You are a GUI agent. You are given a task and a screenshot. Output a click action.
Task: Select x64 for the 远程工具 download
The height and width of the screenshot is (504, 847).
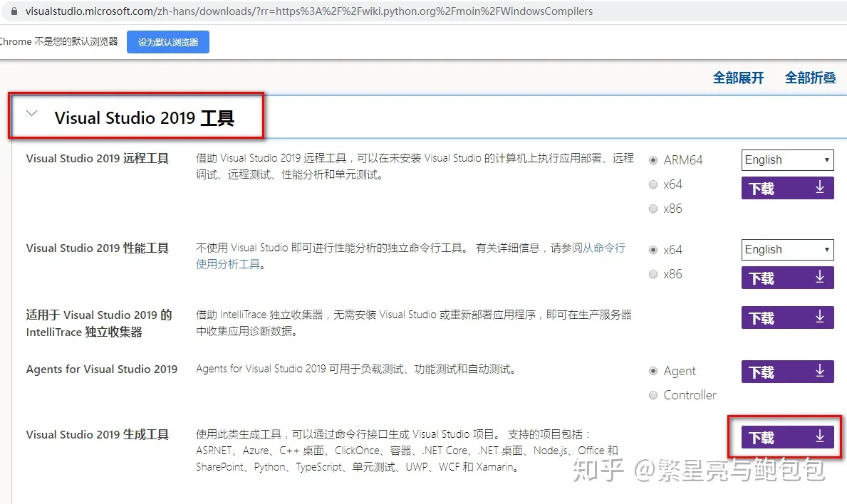[653, 184]
